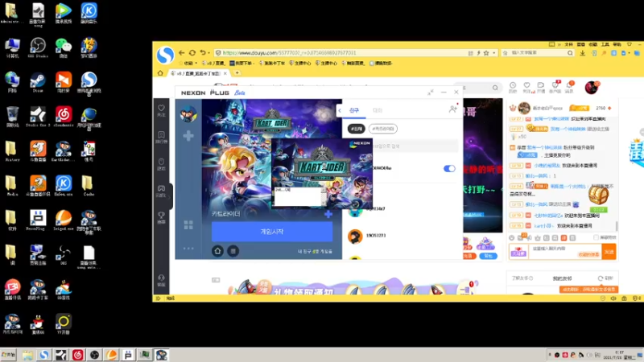Open the WeChat desktop shortcut
This screenshot has height=362, width=644.
(64, 47)
